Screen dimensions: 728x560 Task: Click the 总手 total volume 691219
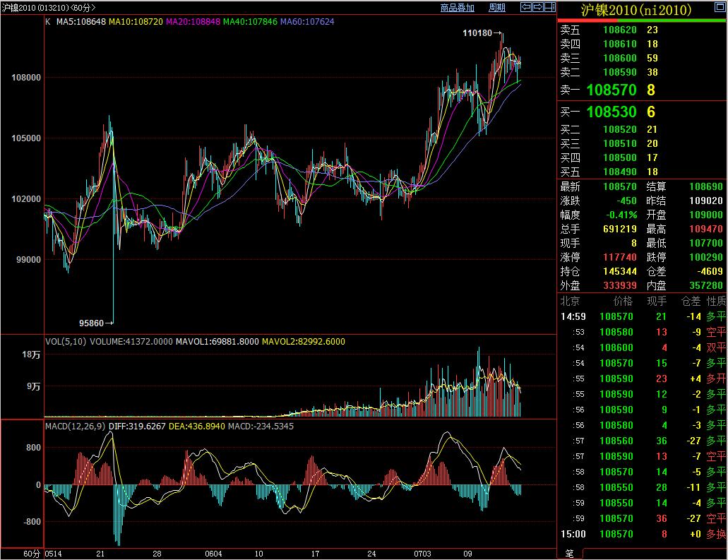(620, 229)
